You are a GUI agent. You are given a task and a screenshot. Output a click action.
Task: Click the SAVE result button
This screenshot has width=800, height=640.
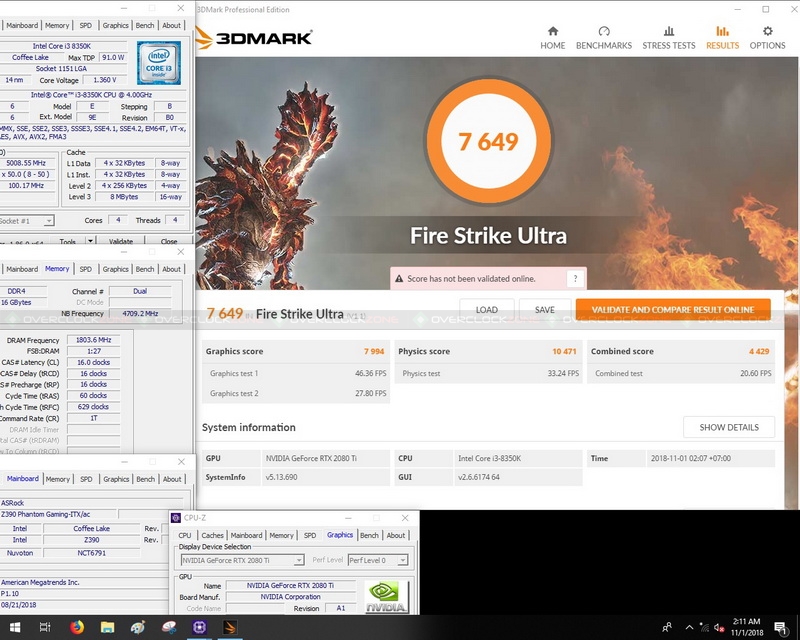[544, 310]
